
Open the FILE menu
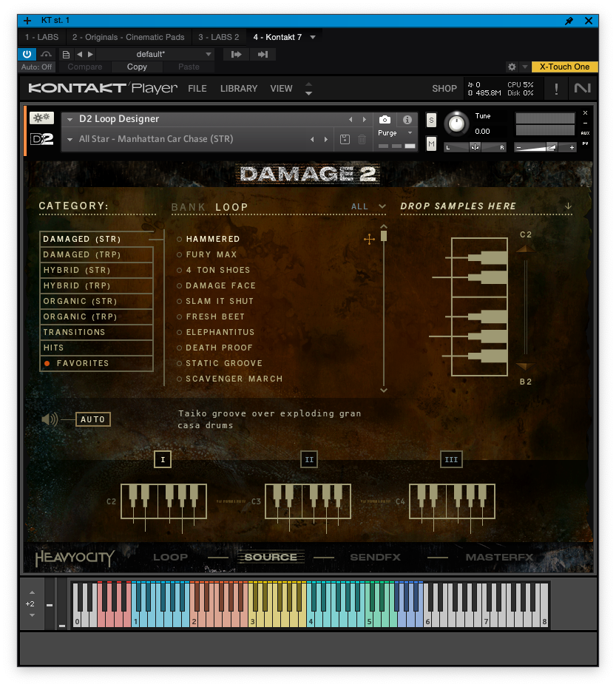tap(197, 89)
